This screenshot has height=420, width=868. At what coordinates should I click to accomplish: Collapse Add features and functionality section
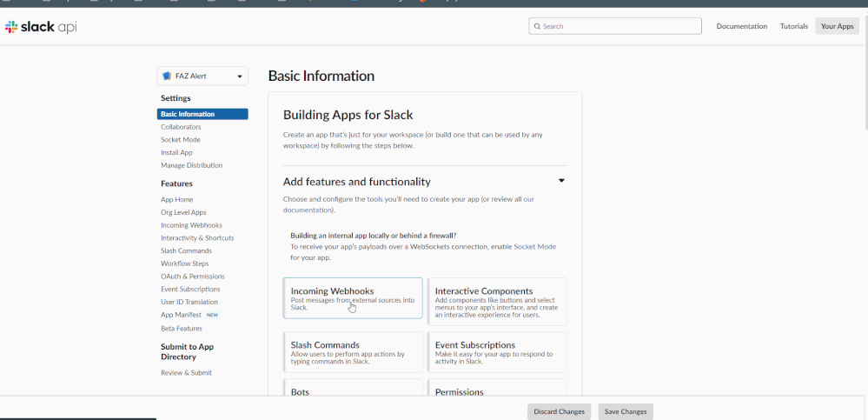pyautogui.click(x=561, y=181)
